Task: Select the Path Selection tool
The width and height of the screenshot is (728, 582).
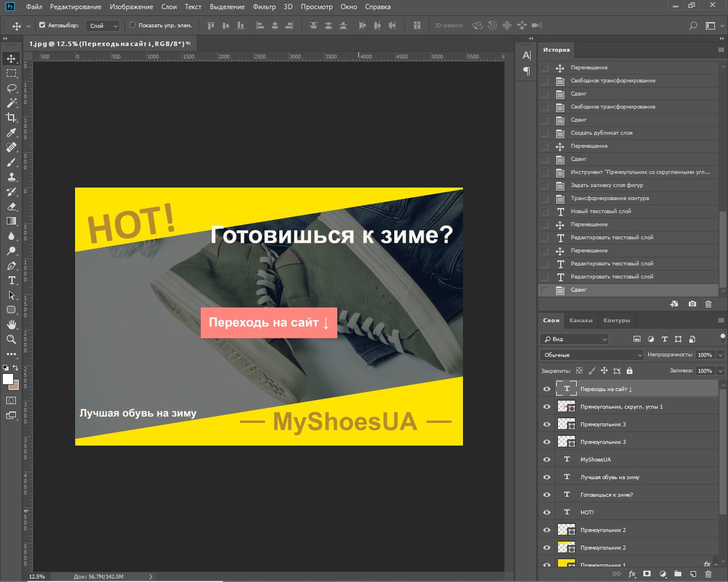Action: (x=11, y=295)
